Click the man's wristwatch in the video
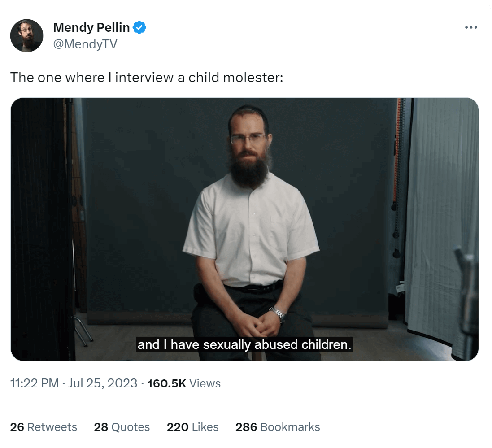The height and width of the screenshot is (448, 492). point(278,313)
